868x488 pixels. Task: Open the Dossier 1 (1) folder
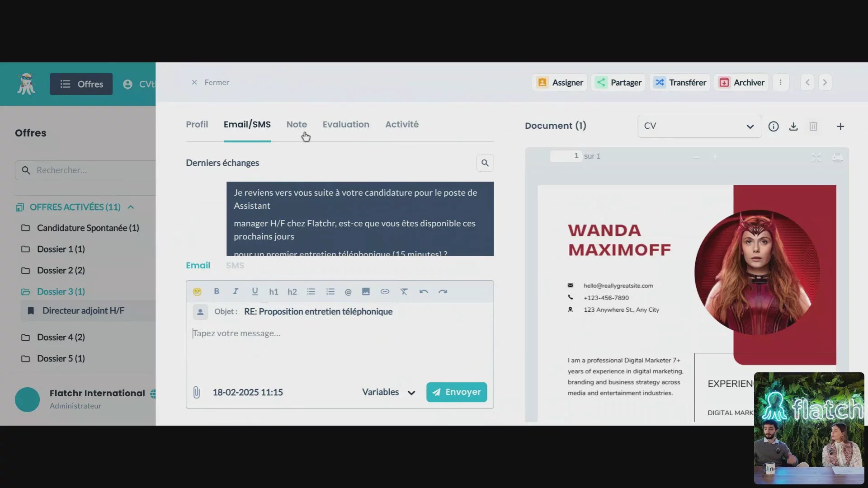53,249
